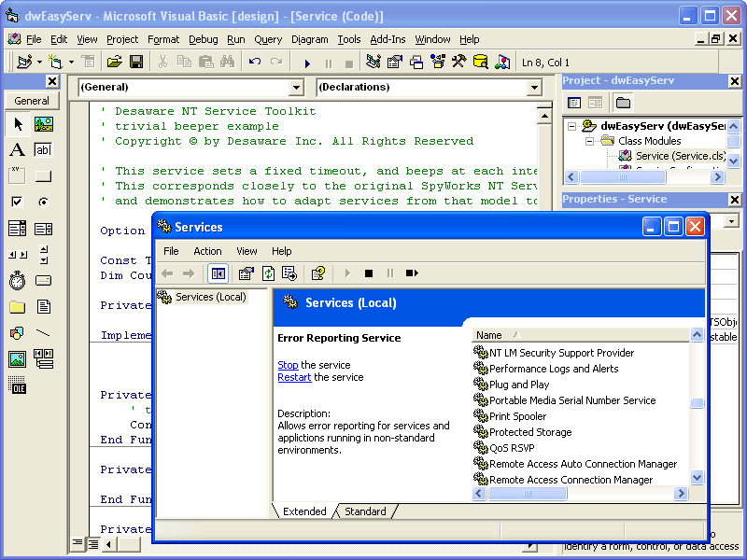Screen dimensions: 747x560
Task: Select the OLE container control tool
Action: click(18, 385)
